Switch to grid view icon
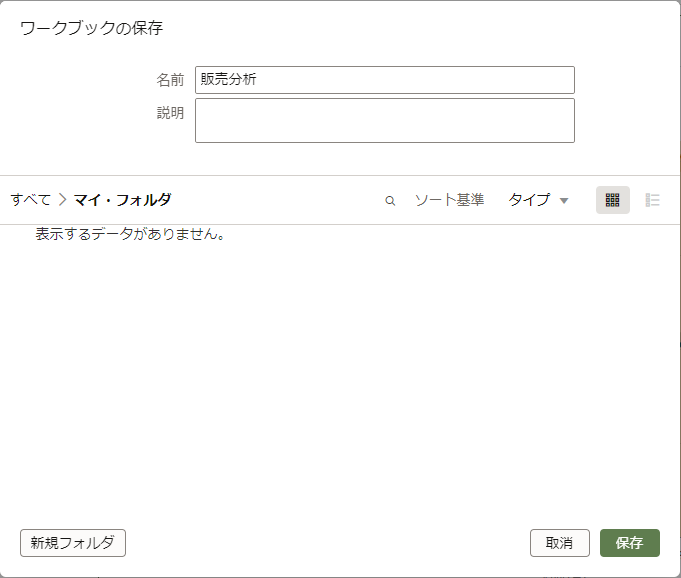This screenshot has height=578, width=681. 612,200
